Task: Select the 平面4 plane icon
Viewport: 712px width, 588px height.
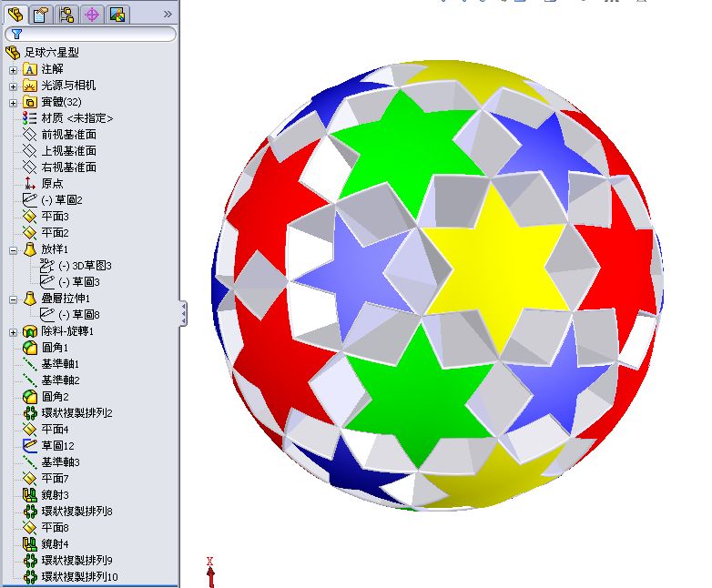Action: click(29, 430)
